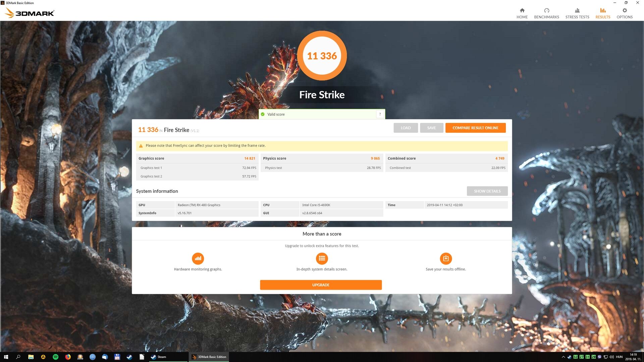The height and width of the screenshot is (362, 644).
Task: Click the Combined score value 4 749
Action: [500, 159]
